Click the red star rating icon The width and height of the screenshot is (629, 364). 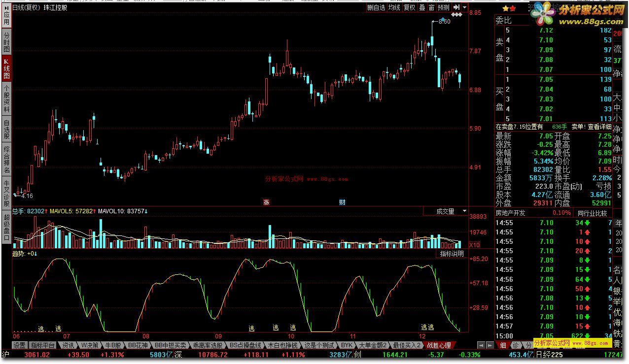512,8
